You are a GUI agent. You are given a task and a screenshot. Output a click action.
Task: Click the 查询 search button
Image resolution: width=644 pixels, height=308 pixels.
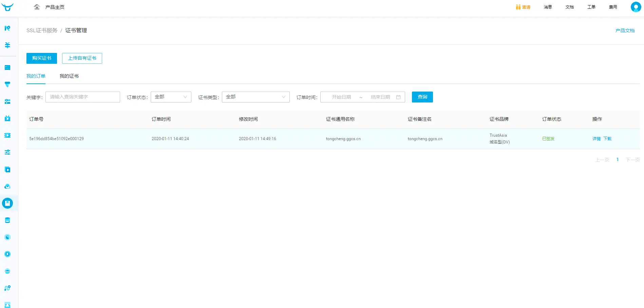coord(422,97)
